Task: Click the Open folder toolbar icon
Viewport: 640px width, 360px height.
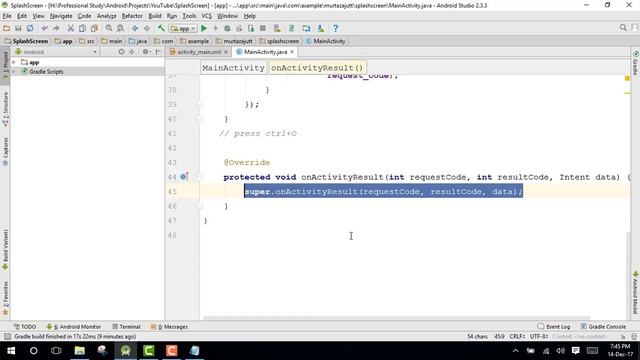Action: click(x=7, y=28)
